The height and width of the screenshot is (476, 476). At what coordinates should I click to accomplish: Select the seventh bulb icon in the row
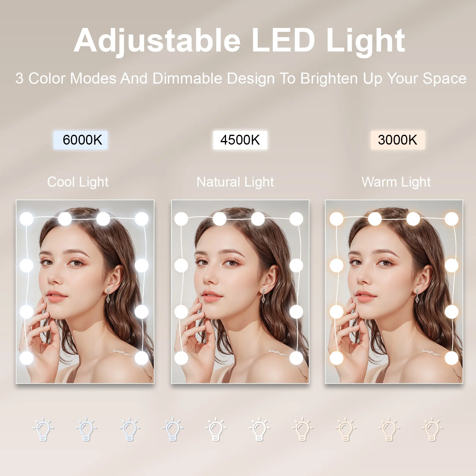(x=303, y=429)
